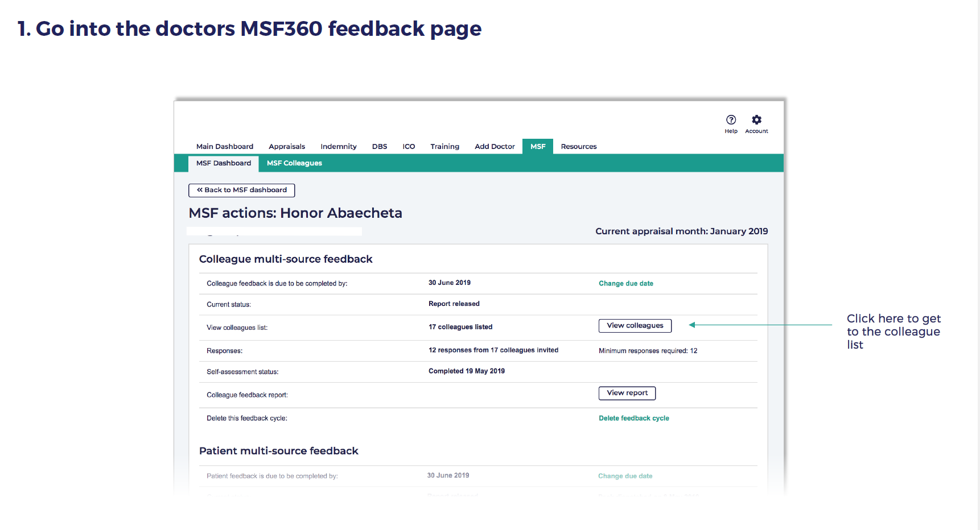The image size is (980, 530).
Task: Change due date for colleague feedback
Action: (625, 283)
